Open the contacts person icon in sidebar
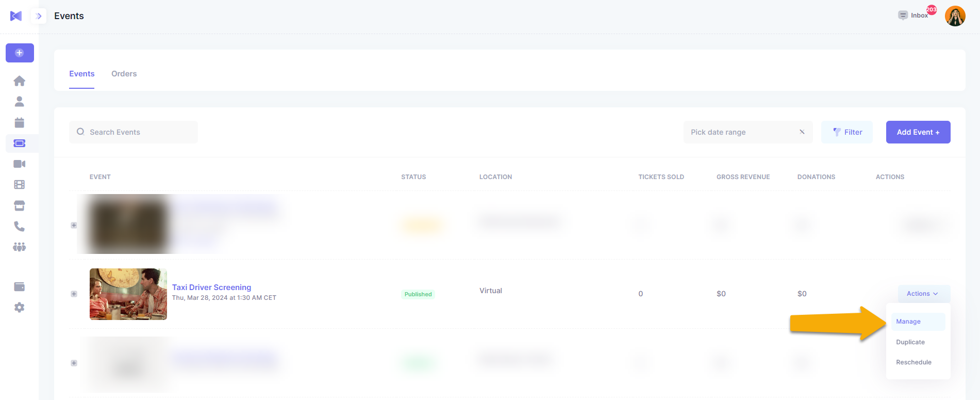 [20, 102]
